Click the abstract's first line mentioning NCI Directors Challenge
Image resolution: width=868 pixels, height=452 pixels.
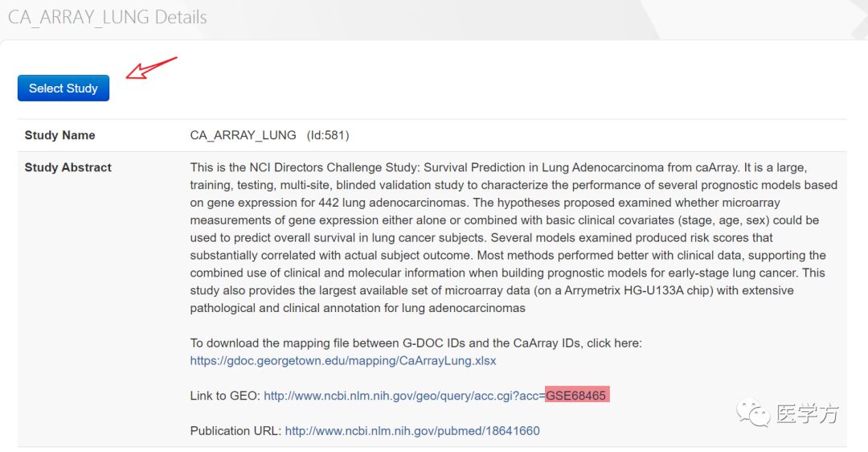tap(498, 167)
